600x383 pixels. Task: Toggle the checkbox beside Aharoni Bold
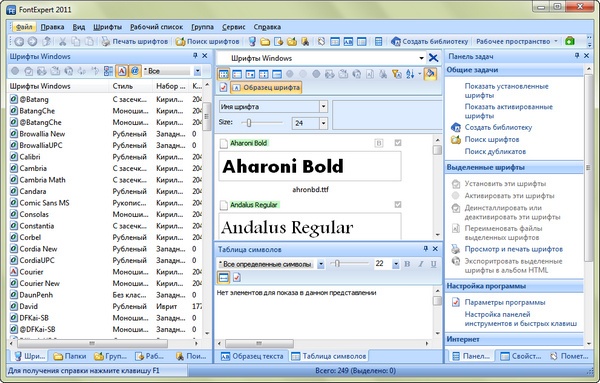tap(398, 143)
